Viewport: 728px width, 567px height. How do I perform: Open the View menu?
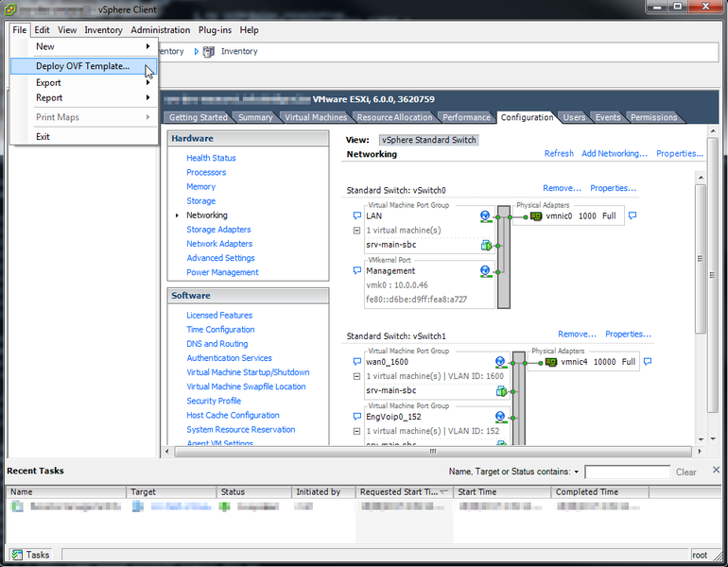point(67,30)
